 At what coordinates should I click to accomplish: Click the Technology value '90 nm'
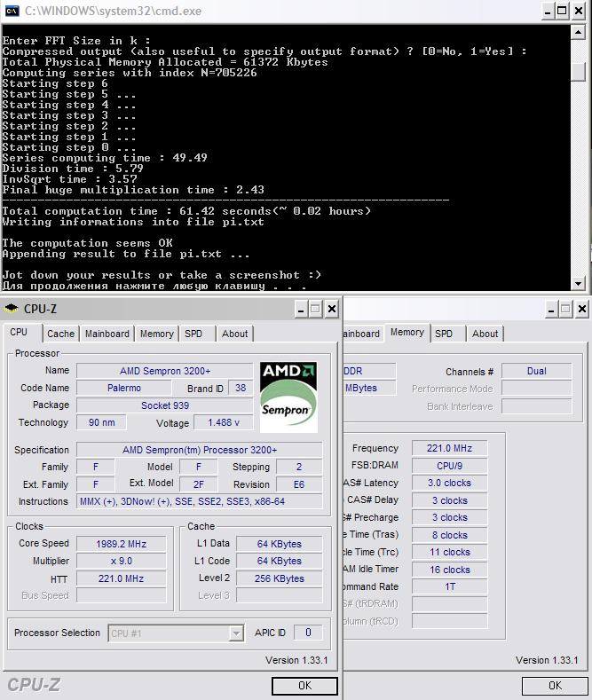(101, 422)
